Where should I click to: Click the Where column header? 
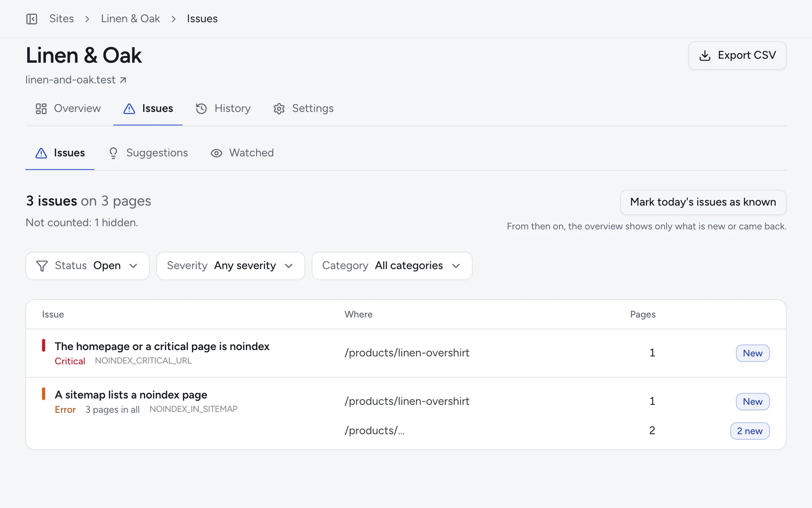[358, 314]
